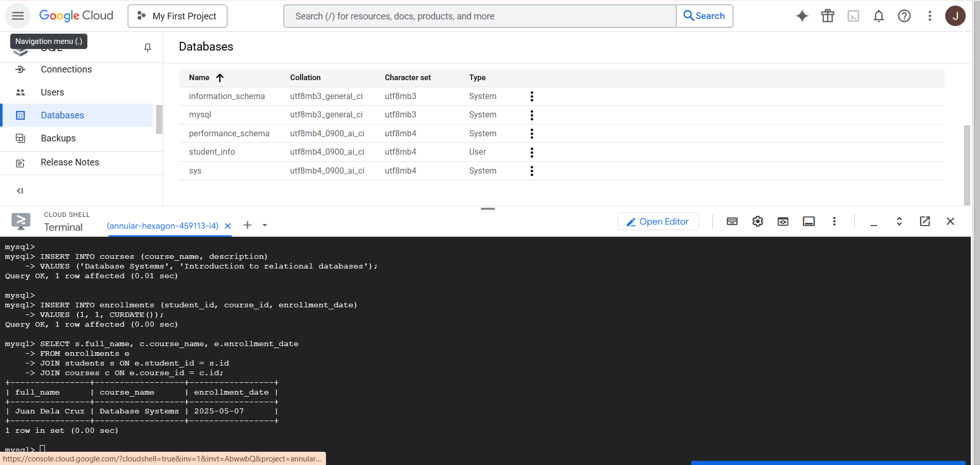Screen dimensions: 980x465
Task: Click the information_schema database name
Action: pos(227,96)
